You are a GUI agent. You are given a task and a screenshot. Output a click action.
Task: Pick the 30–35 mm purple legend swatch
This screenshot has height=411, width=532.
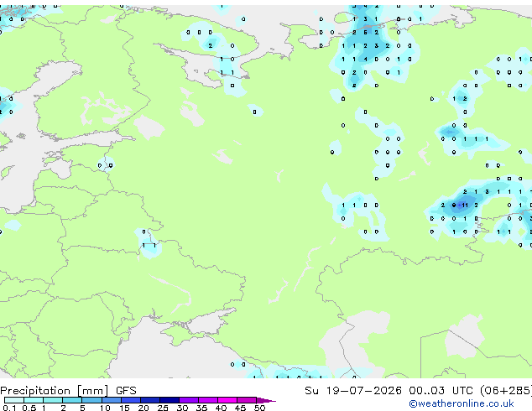[189, 400]
